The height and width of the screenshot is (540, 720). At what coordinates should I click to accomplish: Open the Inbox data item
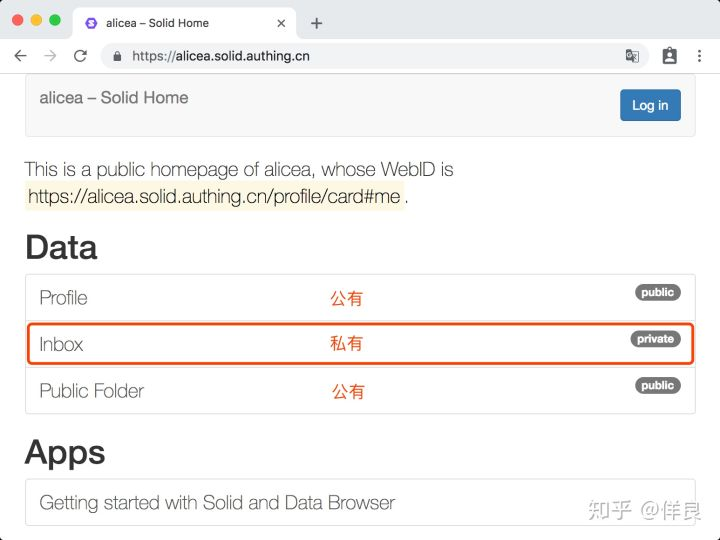(x=360, y=344)
